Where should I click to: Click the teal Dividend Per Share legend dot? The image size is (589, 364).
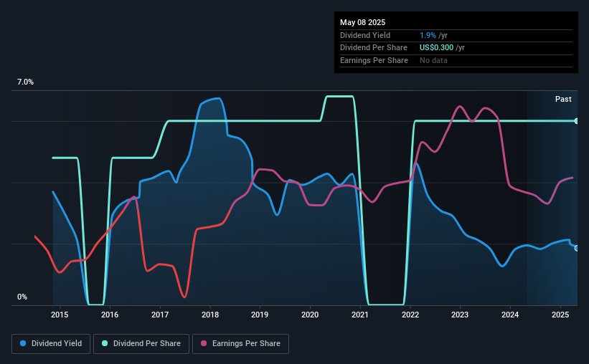[105, 343]
